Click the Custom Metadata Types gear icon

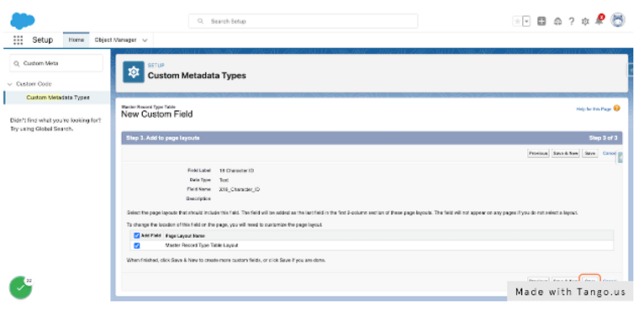pyautogui.click(x=134, y=72)
